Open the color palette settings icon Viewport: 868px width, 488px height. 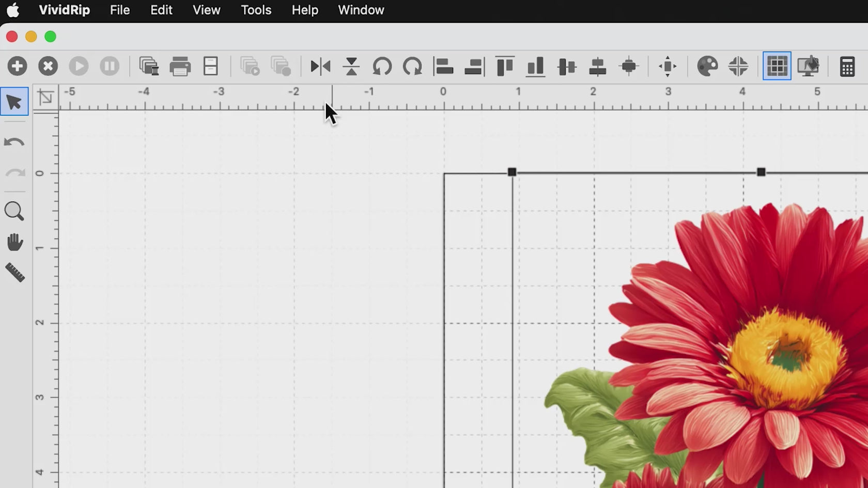tap(707, 66)
